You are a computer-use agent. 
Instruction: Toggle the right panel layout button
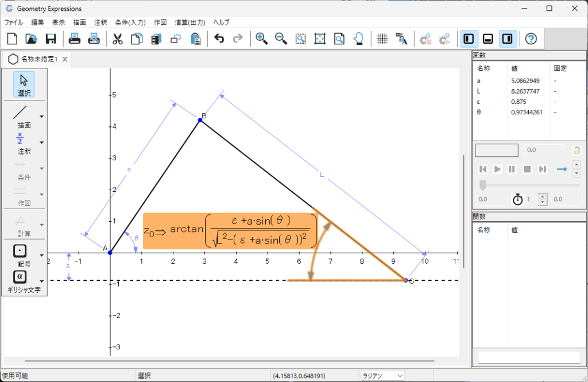click(x=508, y=39)
